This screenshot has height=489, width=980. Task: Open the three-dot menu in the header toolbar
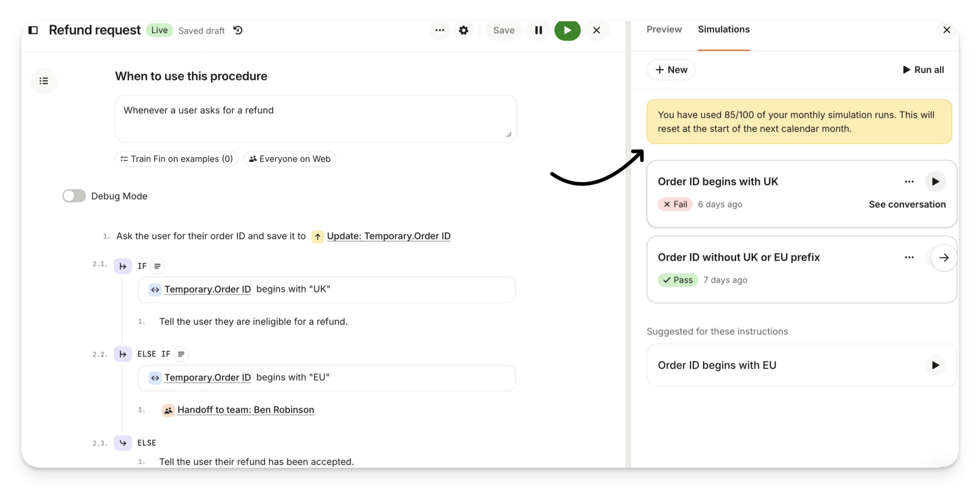tap(440, 30)
